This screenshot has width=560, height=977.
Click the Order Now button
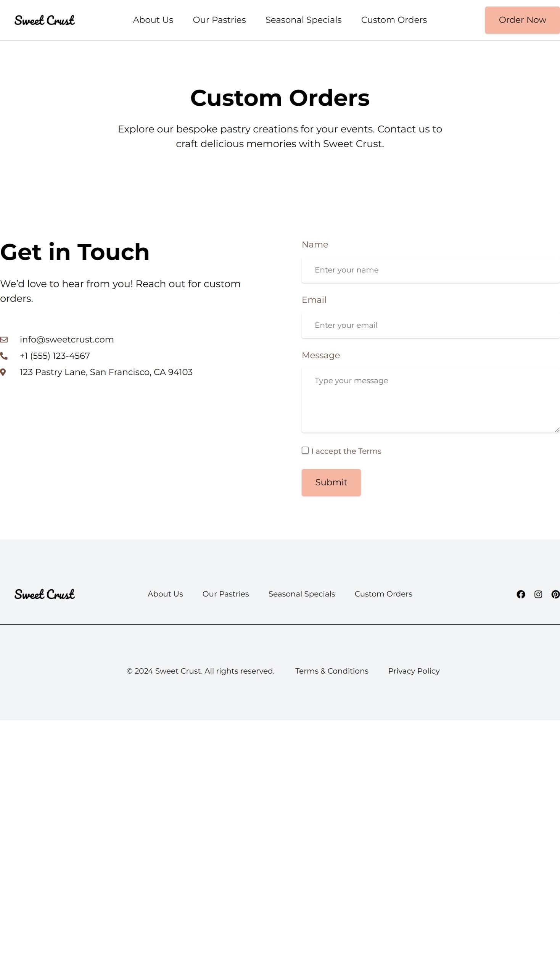522,20
